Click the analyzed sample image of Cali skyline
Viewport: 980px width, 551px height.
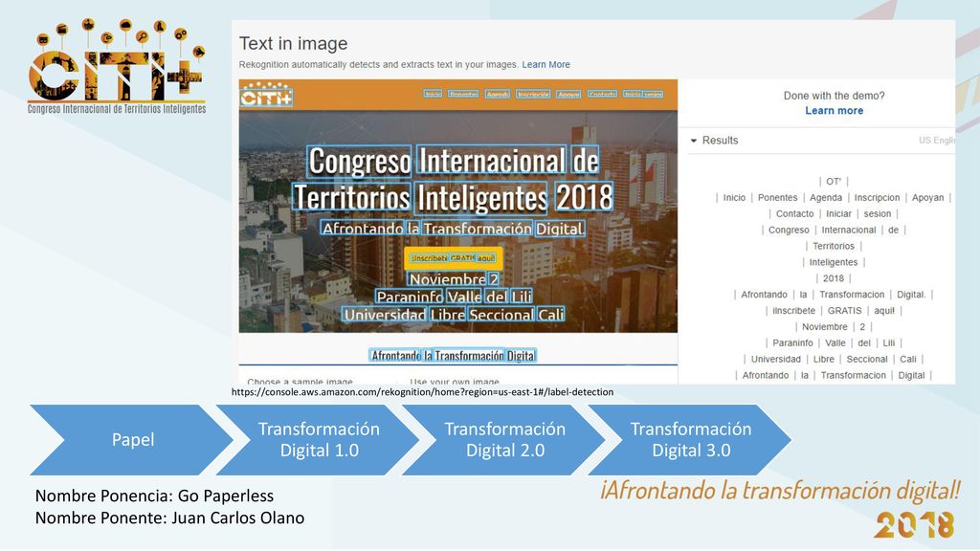click(458, 207)
